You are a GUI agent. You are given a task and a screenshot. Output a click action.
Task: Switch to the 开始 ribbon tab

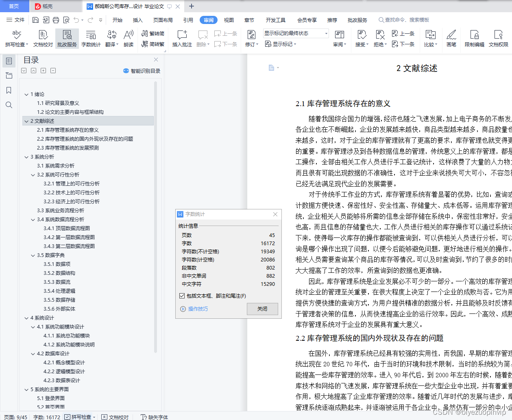(x=118, y=20)
